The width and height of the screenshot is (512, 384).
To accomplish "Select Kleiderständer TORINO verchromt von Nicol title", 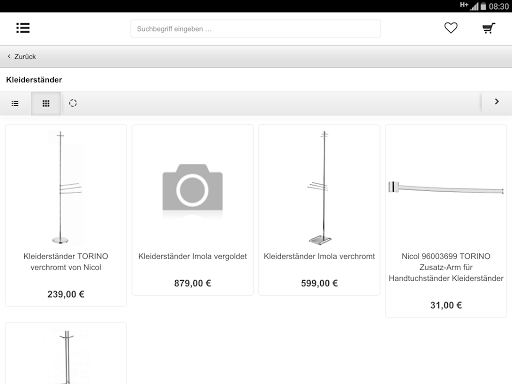I will click(x=66, y=262).
